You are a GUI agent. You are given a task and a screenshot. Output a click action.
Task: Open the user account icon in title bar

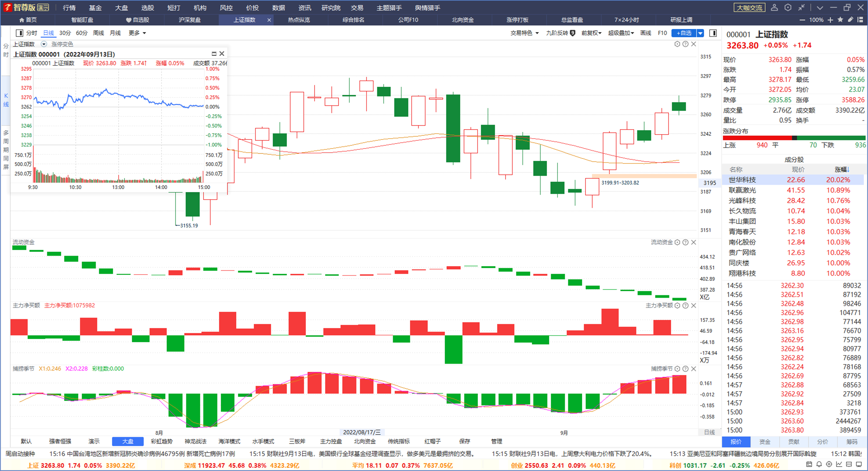point(774,8)
